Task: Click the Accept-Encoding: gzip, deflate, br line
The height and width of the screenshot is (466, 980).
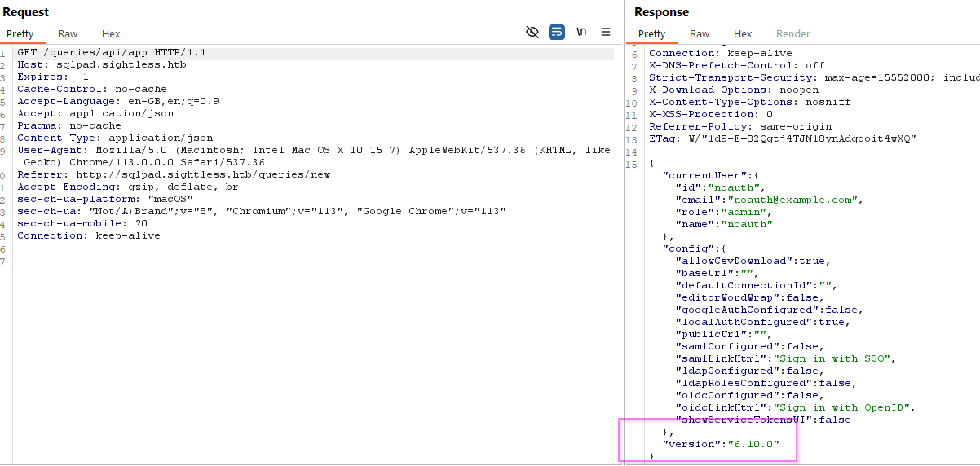Action: pyautogui.click(x=128, y=187)
